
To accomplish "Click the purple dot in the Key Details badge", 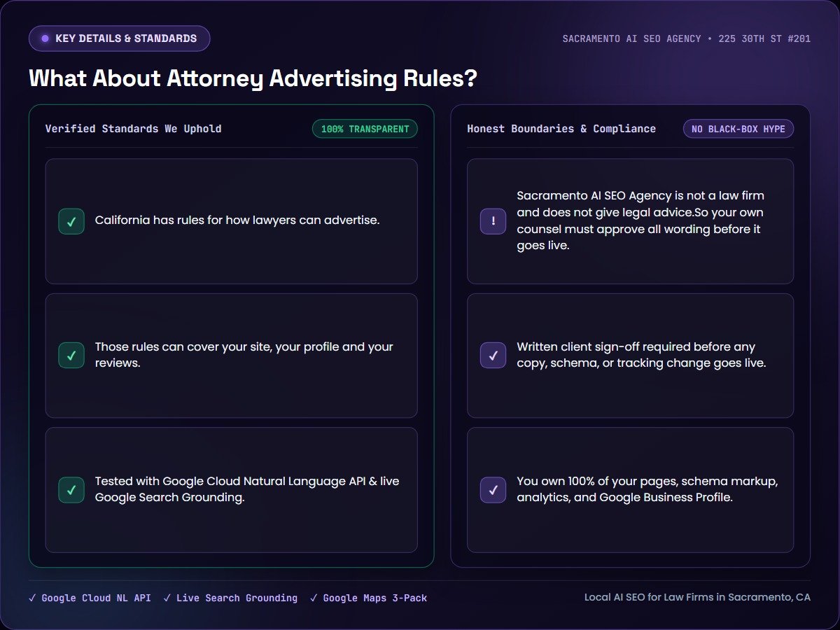I will point(45,38).
